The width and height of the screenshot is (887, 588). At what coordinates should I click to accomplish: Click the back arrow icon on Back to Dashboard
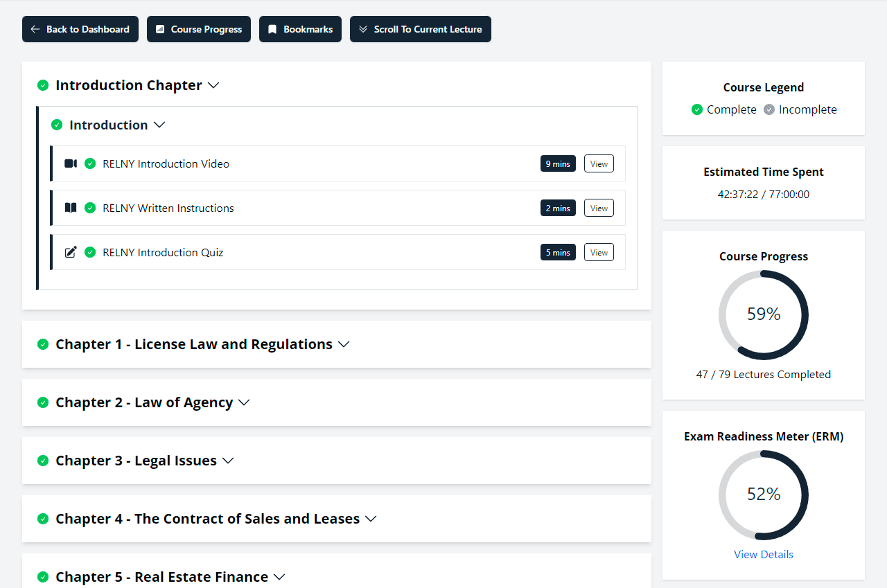pyautogui.click(x=35, y=29)
